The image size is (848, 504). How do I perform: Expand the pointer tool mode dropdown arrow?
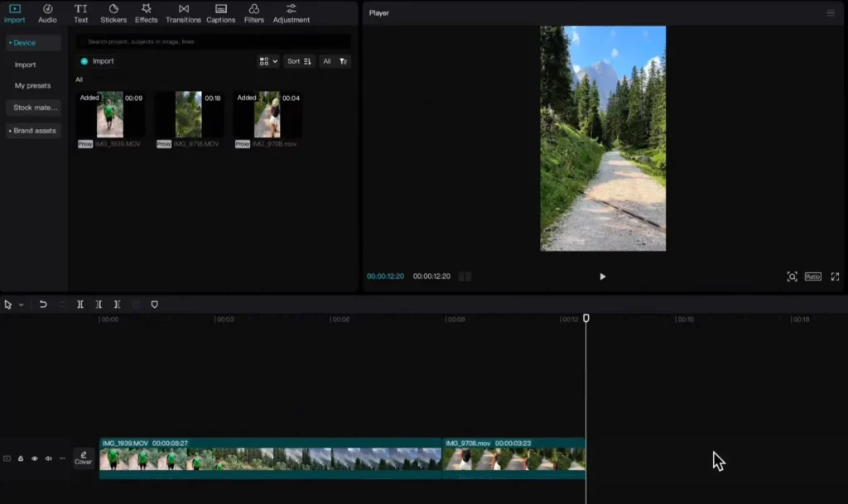click(21, 305)
